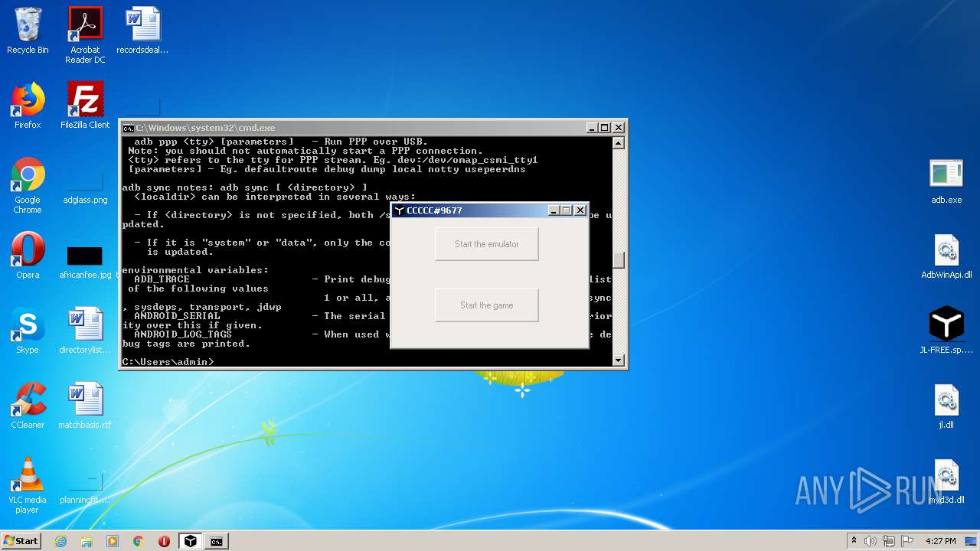
Task: Select the JL-FREE.sp desktop icon
Action: [x=946, y=331]
